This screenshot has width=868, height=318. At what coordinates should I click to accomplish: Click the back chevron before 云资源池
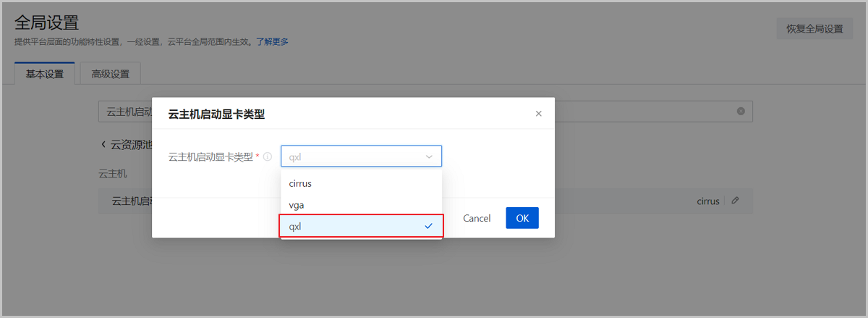click(103, 145)
